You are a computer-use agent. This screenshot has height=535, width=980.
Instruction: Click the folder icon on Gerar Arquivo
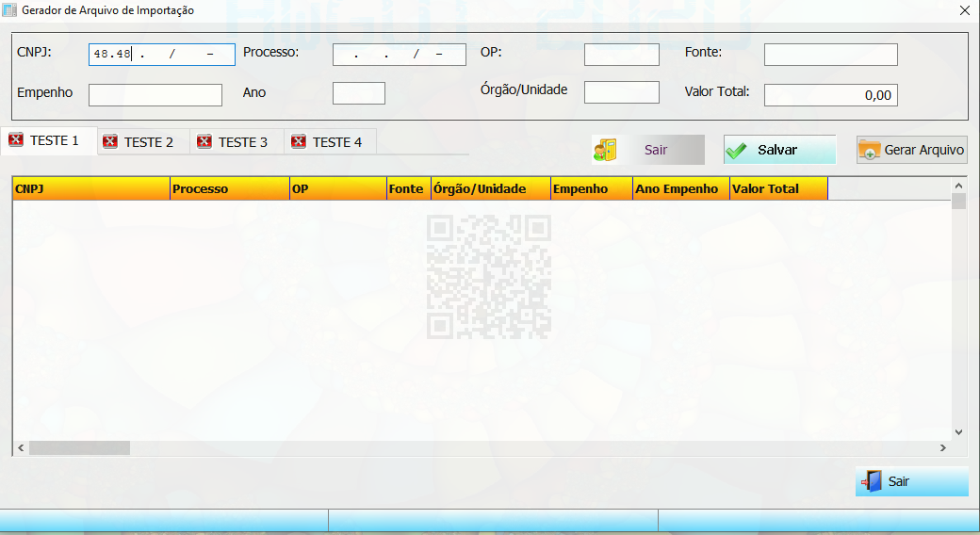[x=869, y=150]
